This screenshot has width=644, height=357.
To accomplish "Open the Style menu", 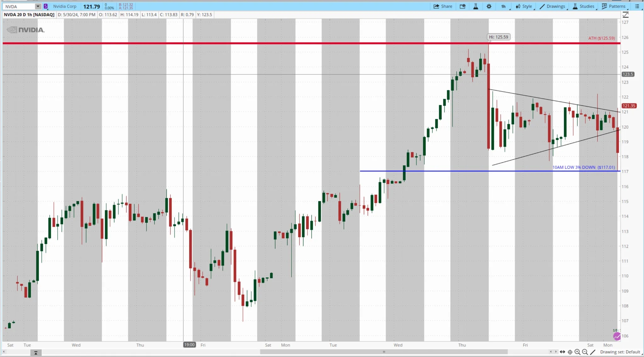I will [x=524, y=6].
